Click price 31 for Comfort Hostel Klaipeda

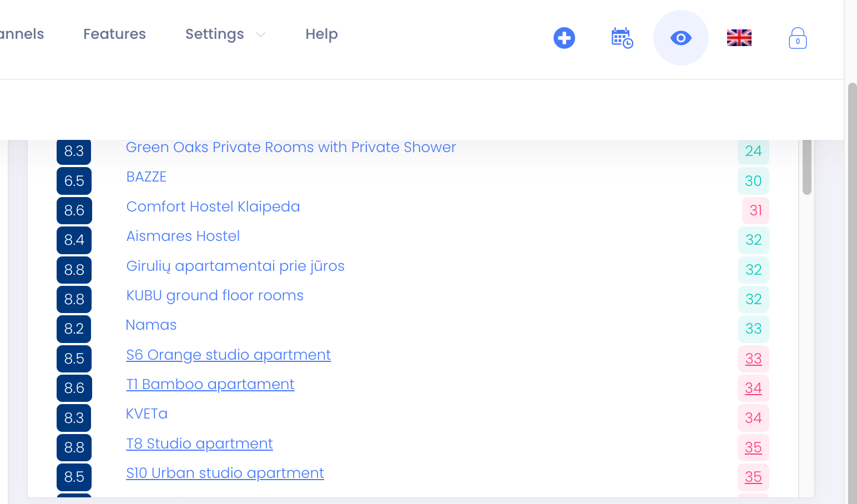(755, 210)
